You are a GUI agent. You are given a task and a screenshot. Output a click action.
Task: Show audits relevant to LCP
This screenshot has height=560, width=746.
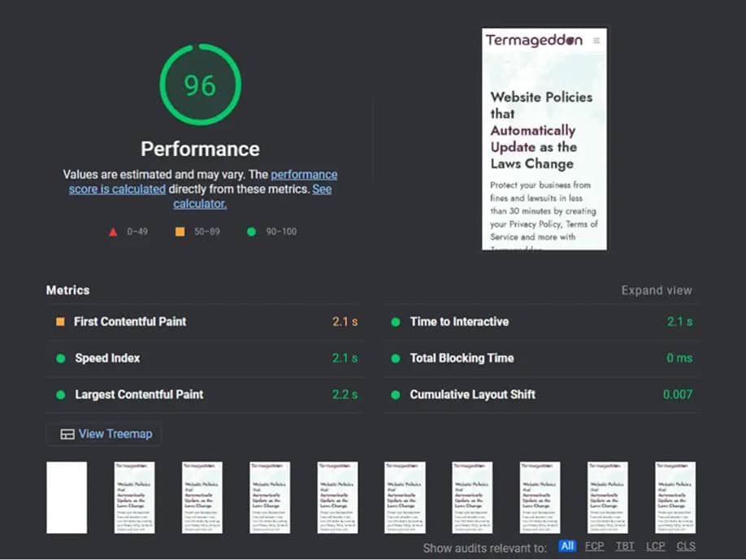click(x=656, y=546)
